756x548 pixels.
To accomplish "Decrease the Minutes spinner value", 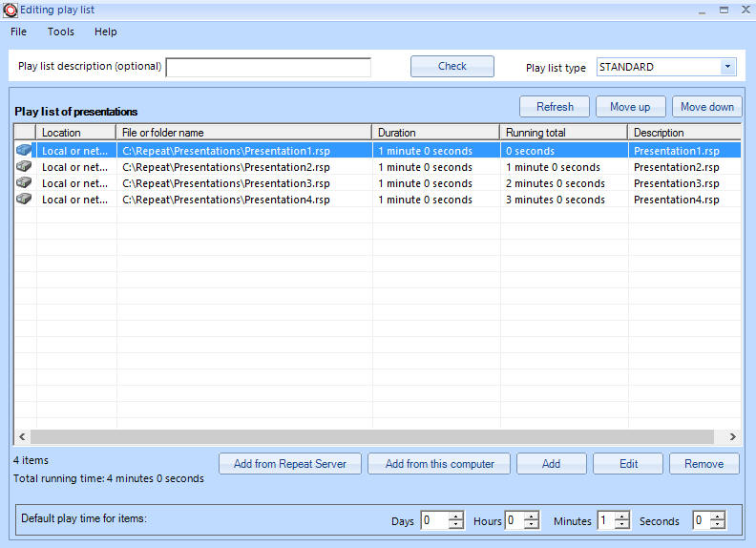I will point(622,525).
